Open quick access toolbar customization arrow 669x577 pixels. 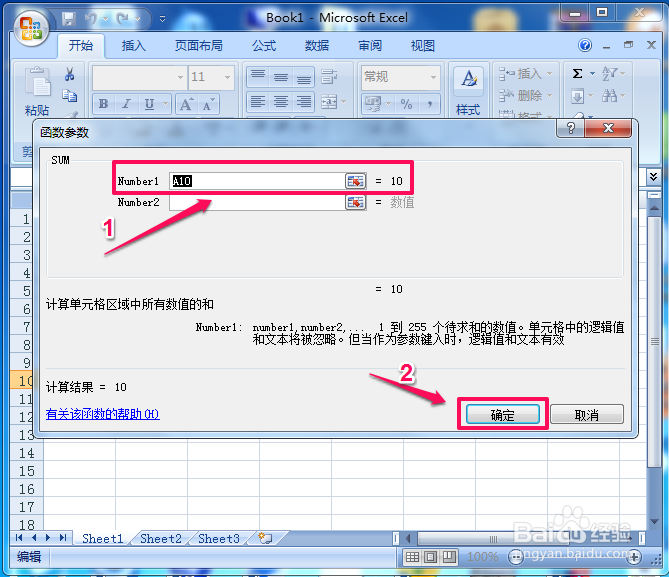tap(162, 19)
